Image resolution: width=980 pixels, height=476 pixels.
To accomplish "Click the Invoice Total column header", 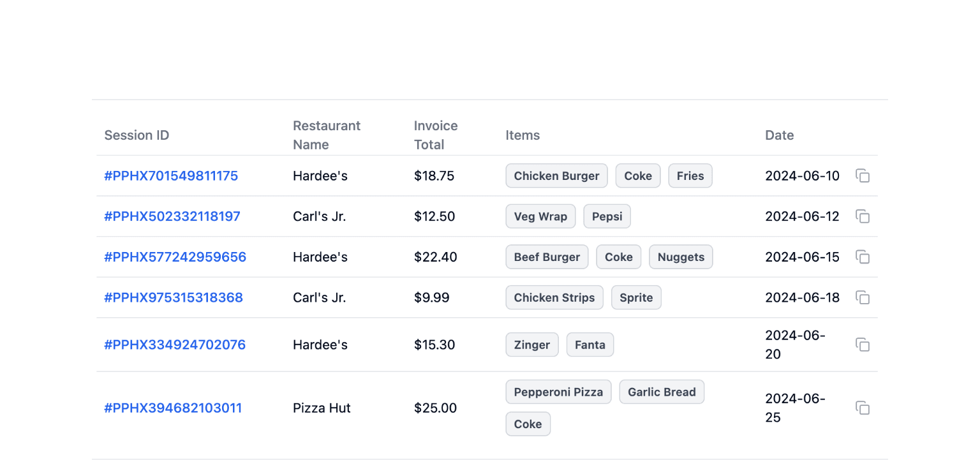I will point(436,135).
